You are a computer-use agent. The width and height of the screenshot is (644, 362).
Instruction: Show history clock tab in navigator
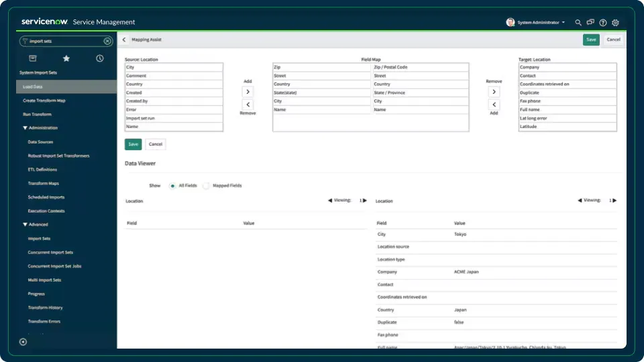pos(100,58)
